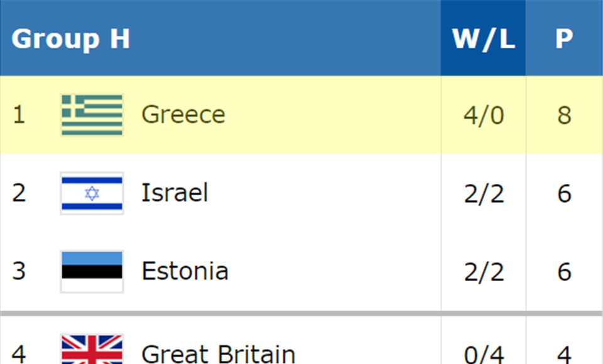Click Israel's 6 points value
Image resolution: width=603 pixels, height=364 pixels.
[x=564, y=194]
